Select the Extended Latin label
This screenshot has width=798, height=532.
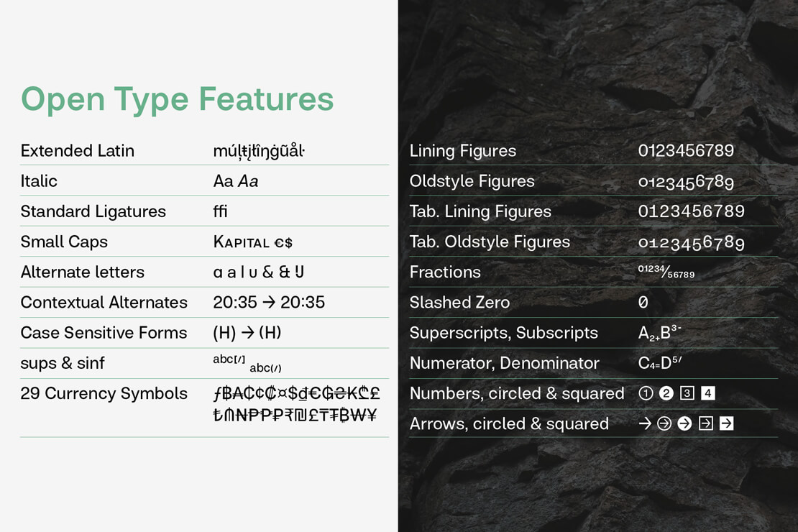click(x=77, y=151)
